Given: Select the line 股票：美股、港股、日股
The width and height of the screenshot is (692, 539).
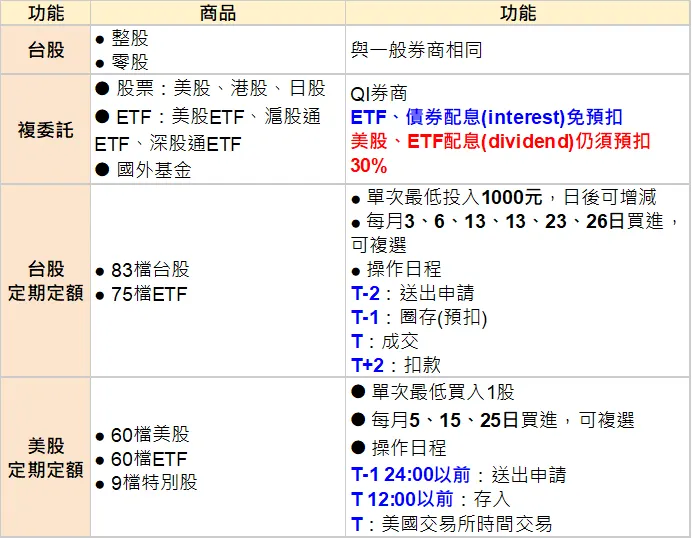Looking at the screenshot, I should [221, 88].
